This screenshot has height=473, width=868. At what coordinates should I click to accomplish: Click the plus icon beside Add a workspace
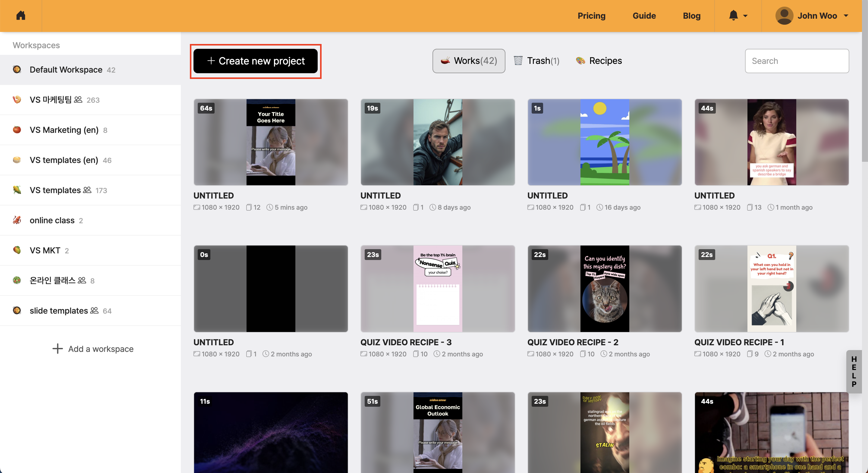pos(58,349)
